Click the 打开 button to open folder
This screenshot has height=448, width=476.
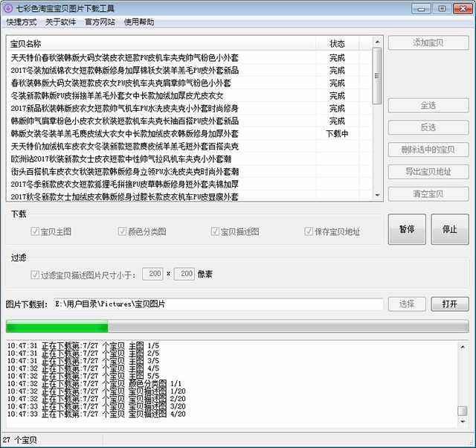tap(449, 304)
